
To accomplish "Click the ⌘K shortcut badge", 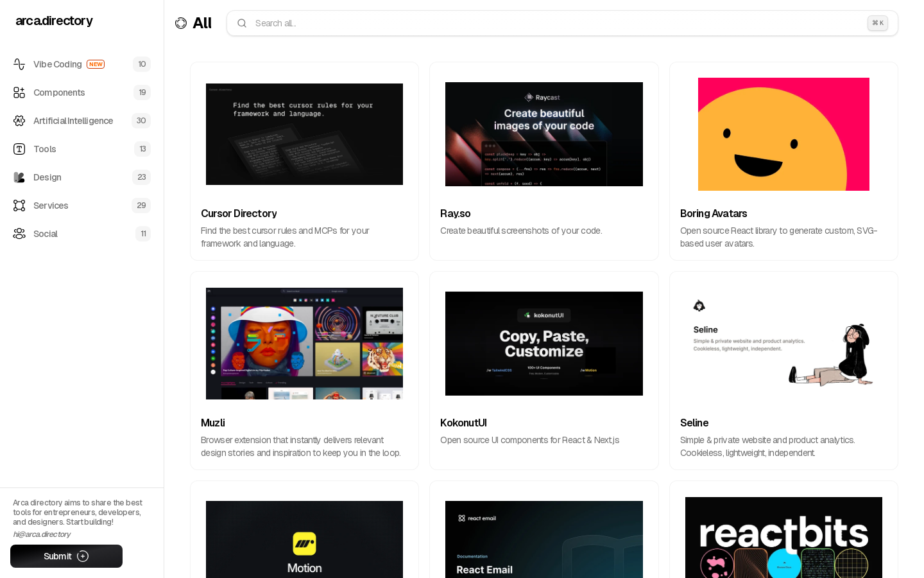I will 878,23.
